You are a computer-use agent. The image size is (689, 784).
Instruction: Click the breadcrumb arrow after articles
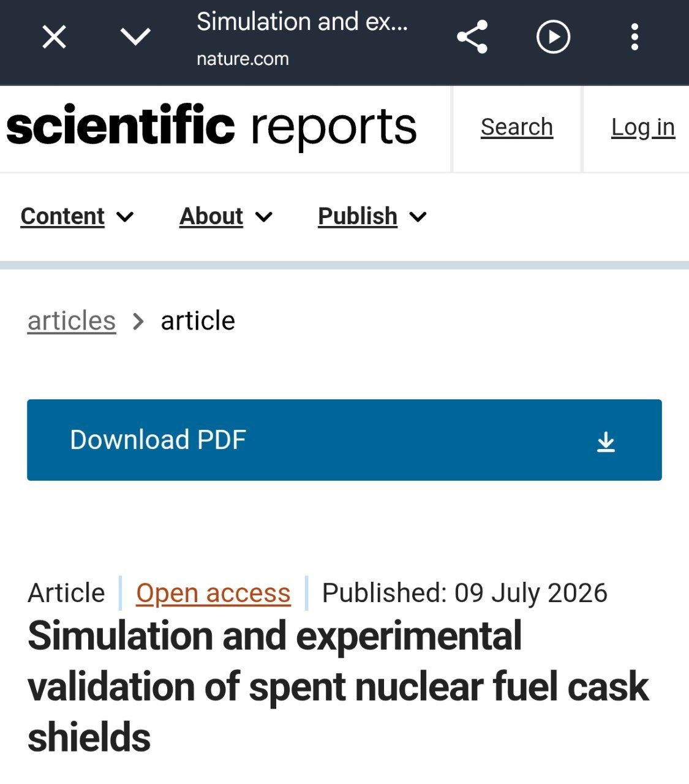coord(138,321)
